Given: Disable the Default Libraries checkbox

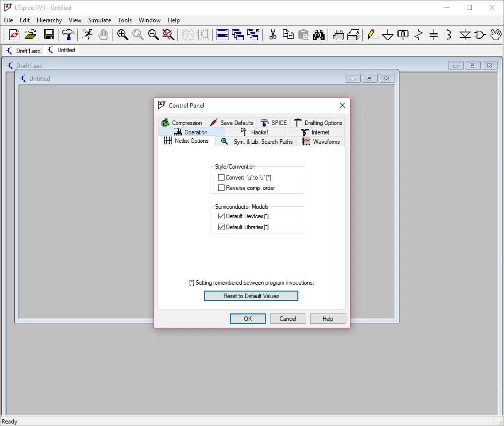Looking at the screenshot, I should click(x=222, y=227).
